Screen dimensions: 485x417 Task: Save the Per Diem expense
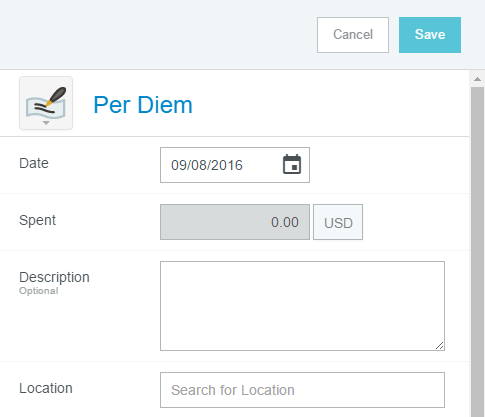click(430, 35)
